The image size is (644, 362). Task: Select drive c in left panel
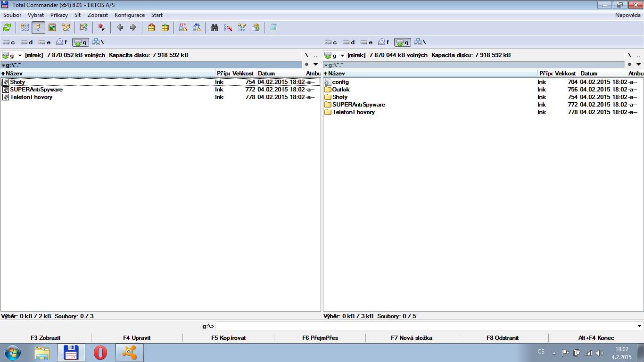9,42
